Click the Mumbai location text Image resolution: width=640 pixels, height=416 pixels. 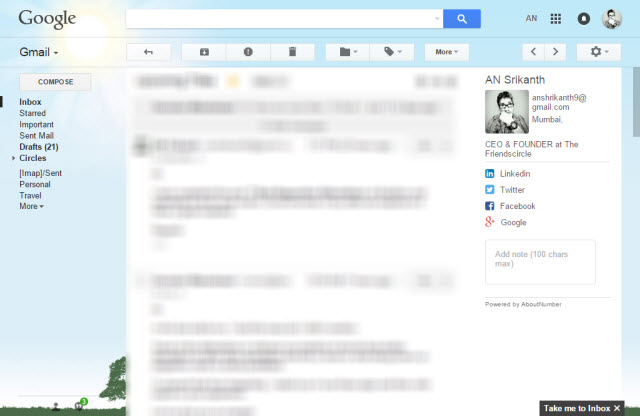pos(547,120)
